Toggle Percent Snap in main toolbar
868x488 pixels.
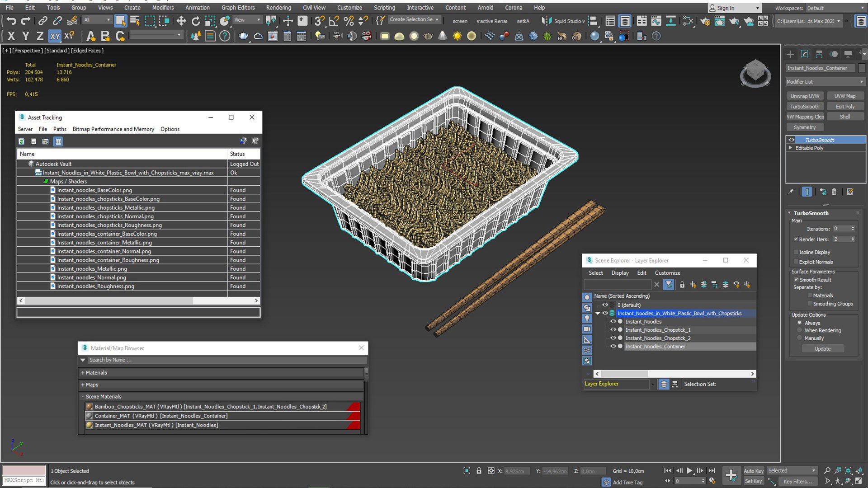coord(348,21)
